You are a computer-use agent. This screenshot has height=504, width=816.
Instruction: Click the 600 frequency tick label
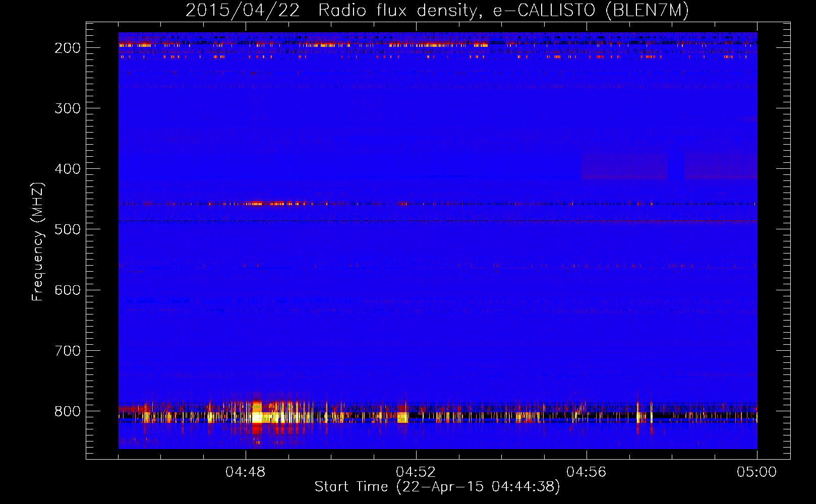(68, 290)
